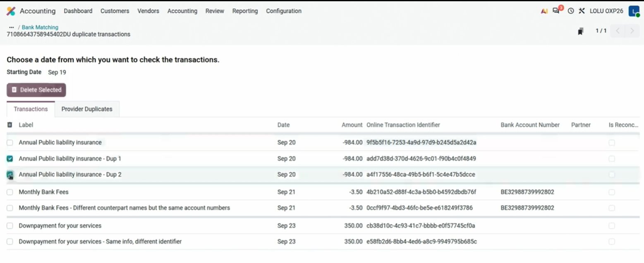The height and width of the screenshot is (263, 644).
Task: Click the 350.00 amount of Same info row
Action: pyautogui.click(x=353, y=241)
